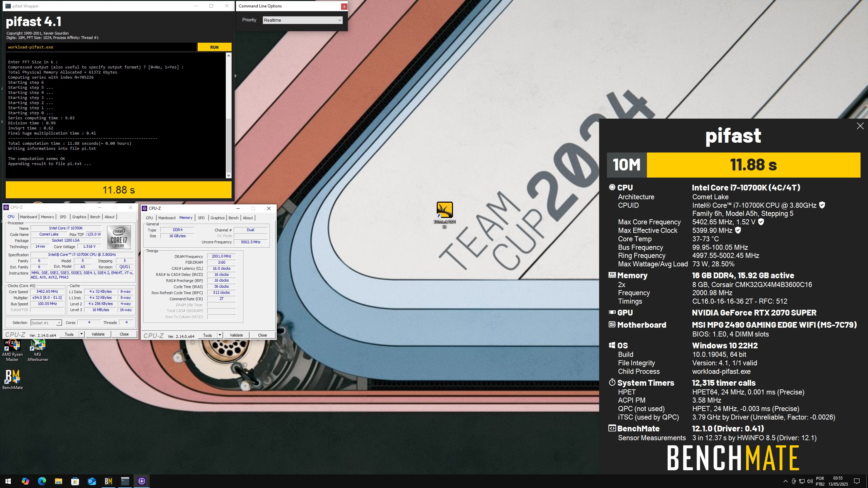Open the About tab in the CPU-Z CPU window
868x488 pixels.
point(110,217)
